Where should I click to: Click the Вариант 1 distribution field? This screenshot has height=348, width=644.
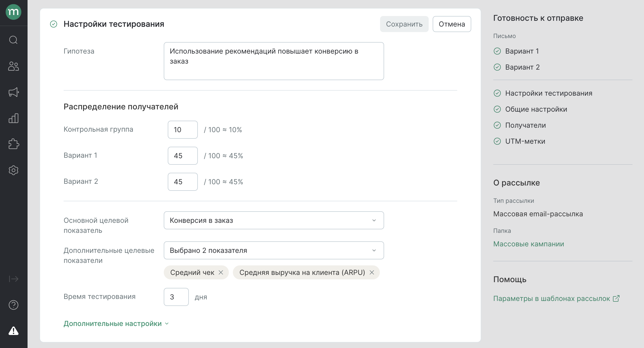pos(183,156)
